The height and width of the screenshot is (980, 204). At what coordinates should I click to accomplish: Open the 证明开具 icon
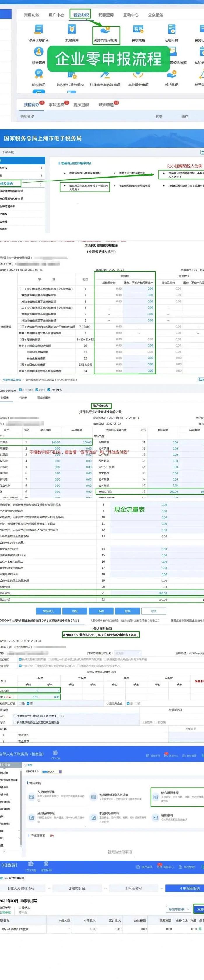172,29
